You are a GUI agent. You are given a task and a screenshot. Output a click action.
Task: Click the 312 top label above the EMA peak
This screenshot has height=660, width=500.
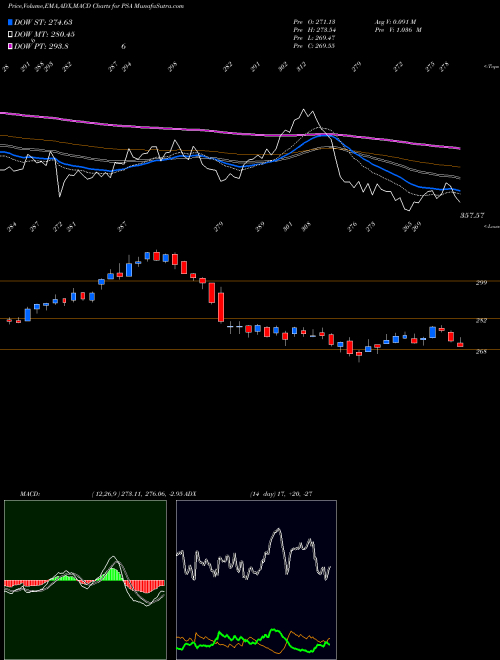301,67
